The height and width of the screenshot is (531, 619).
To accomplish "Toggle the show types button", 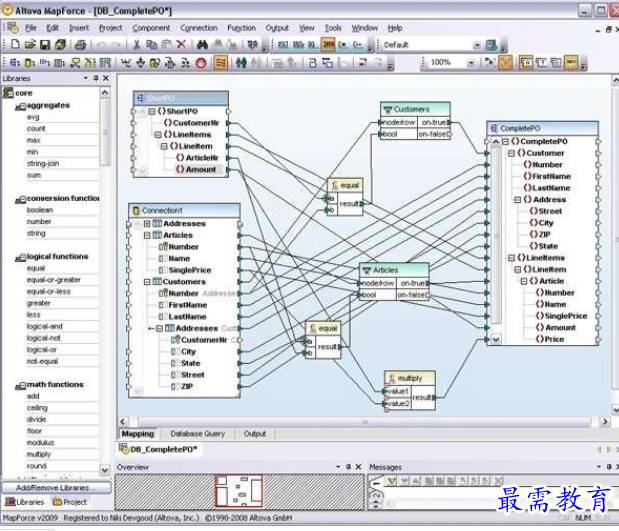I will coord(541,63).
